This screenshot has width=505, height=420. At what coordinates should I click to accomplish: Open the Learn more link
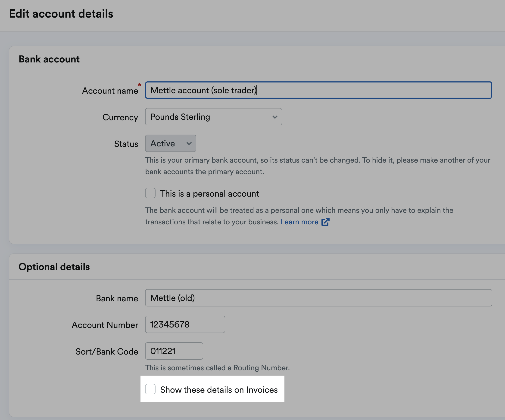[x=299, y=222]
